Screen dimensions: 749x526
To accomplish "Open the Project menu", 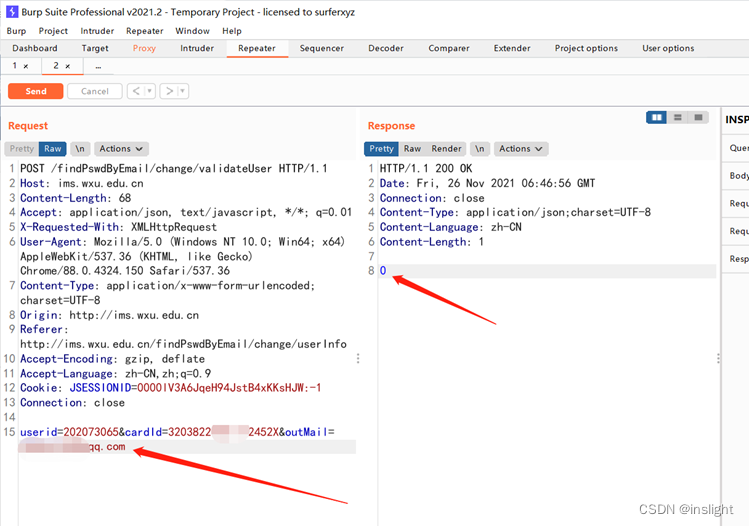I will [x=53, y=31].
